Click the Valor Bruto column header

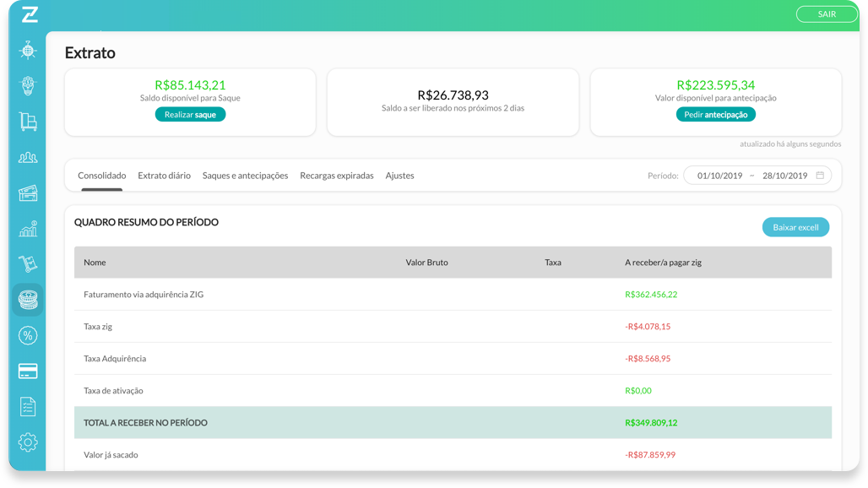pyautogui.click(x=426, y=263)
